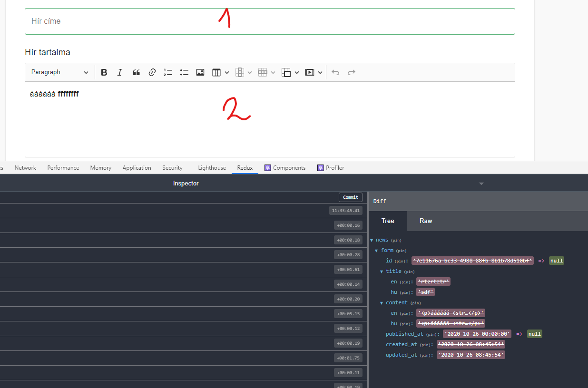Open the React Profiler tab
This screenshot has height=388, width=588.
click(331, 168)
